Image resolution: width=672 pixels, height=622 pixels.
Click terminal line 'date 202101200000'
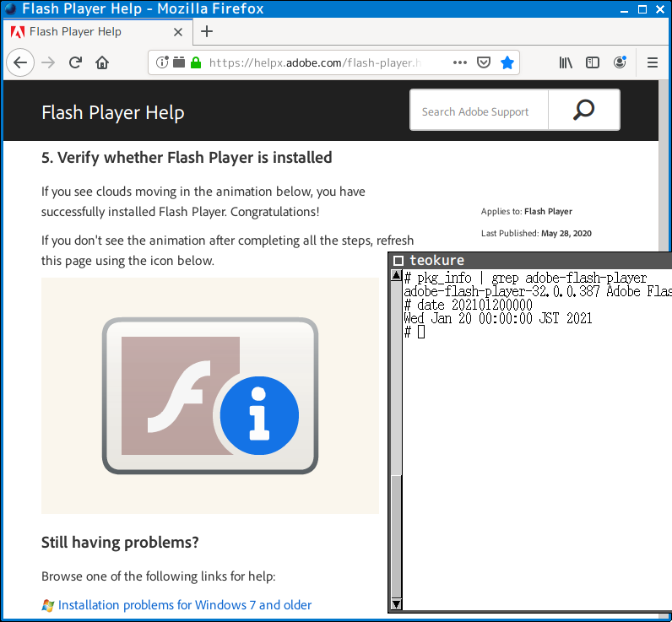click(474, 305)
